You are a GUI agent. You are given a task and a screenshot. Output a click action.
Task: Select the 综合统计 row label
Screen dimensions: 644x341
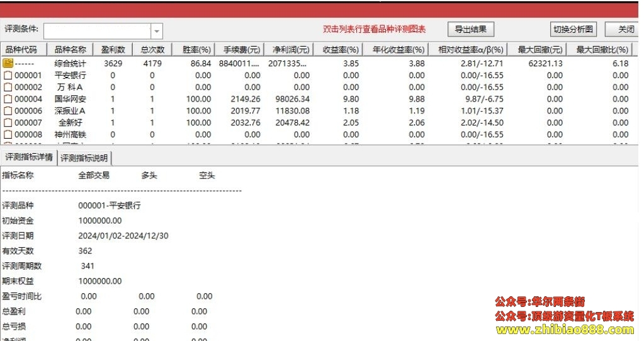(x=71, y=63)
